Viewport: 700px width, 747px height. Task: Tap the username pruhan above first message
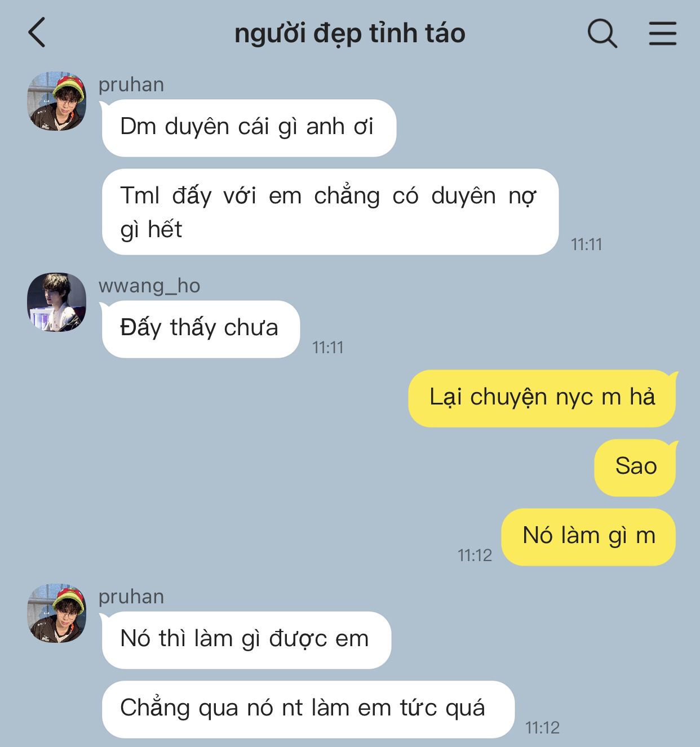point(131,85)
